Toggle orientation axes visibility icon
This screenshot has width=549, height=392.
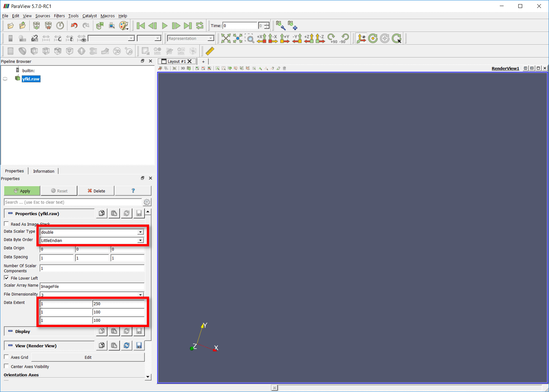(x=361, y=38)
